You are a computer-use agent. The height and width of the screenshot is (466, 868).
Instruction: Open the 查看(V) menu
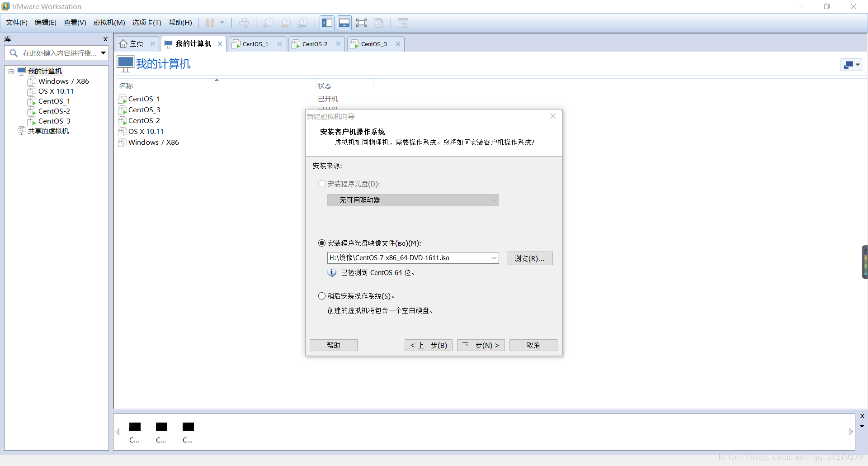point(75,23)
